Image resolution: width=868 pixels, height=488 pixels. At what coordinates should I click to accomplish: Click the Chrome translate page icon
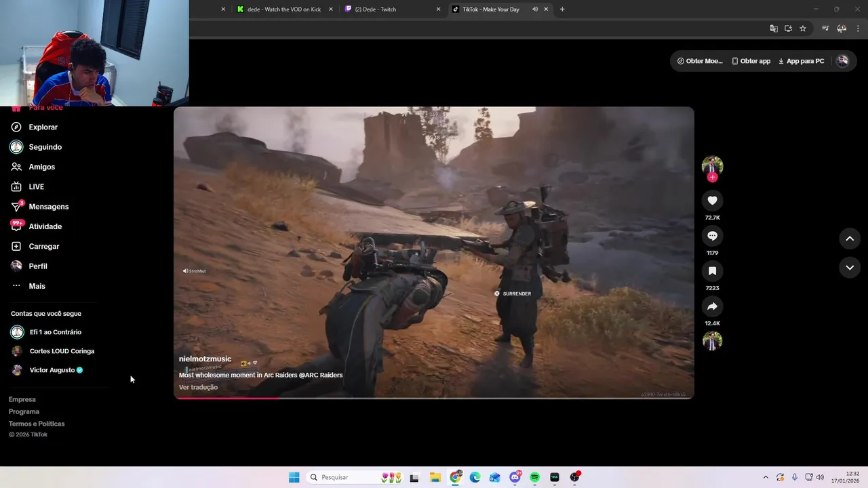[774, 28]
